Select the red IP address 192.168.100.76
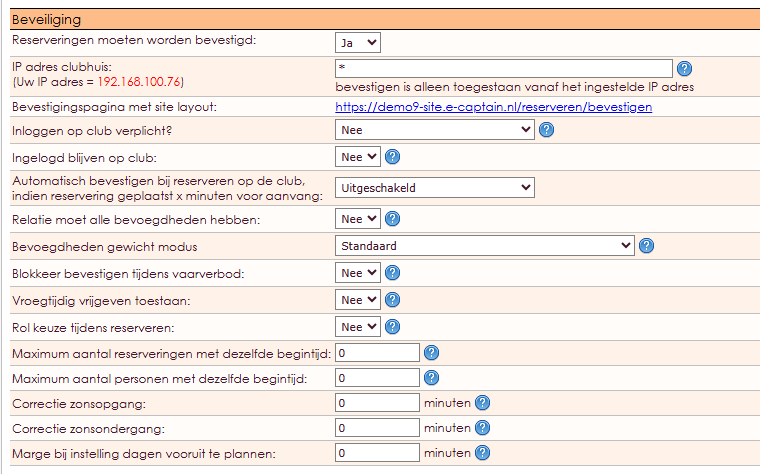This screenshot has width=768, height=474. [139, 82]
